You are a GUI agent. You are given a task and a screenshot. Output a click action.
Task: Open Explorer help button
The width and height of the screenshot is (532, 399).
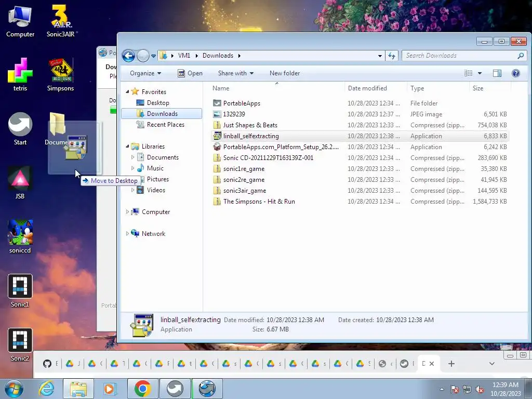pyautogui.click(x=516, y=73)
